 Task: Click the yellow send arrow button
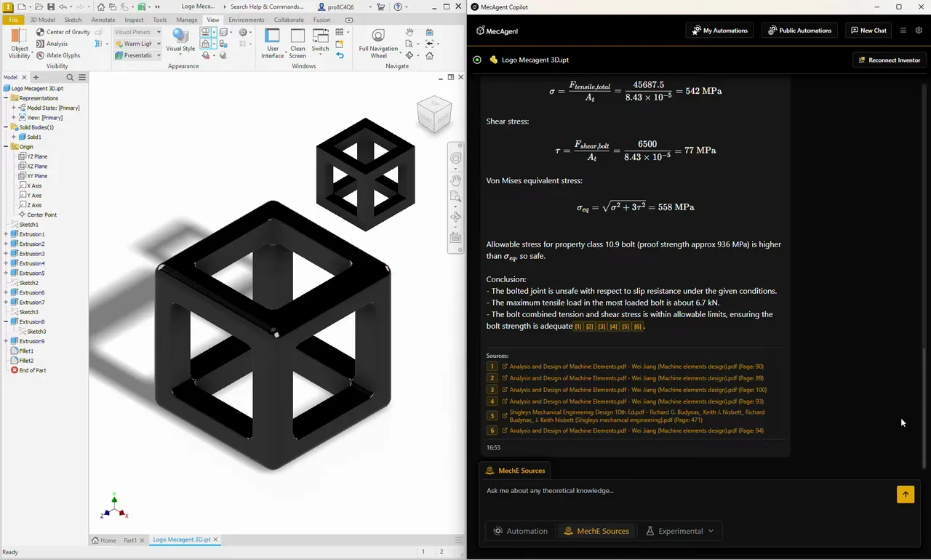click(906, 495)
